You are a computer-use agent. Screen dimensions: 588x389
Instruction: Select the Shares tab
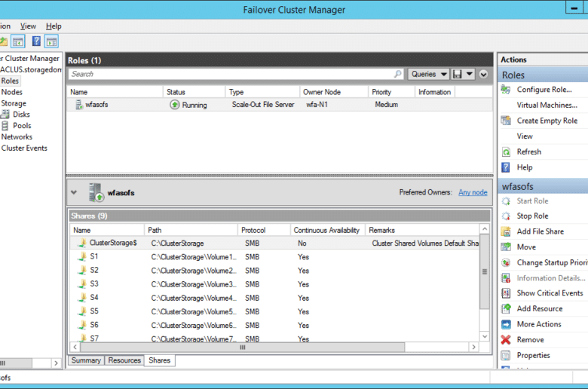pyautogui.click(x=159, y=360)
